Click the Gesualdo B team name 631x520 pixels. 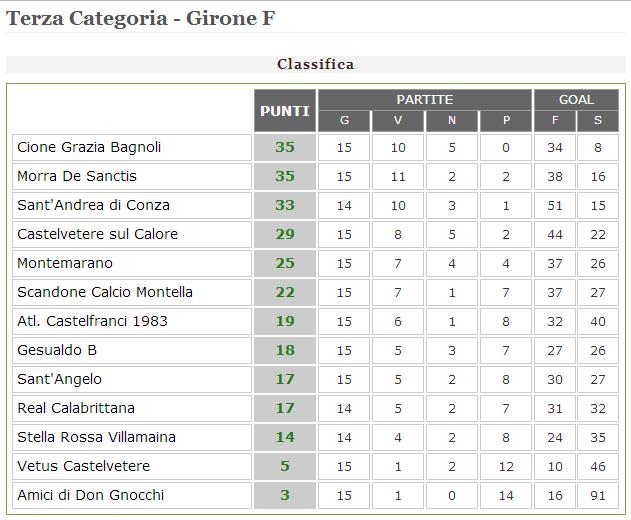57,350
